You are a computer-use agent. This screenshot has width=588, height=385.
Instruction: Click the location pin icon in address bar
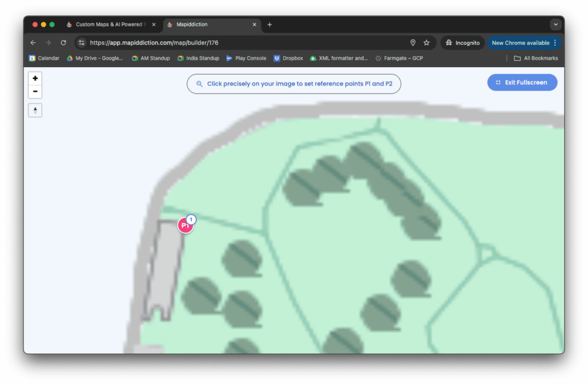[x=412, y=42]
